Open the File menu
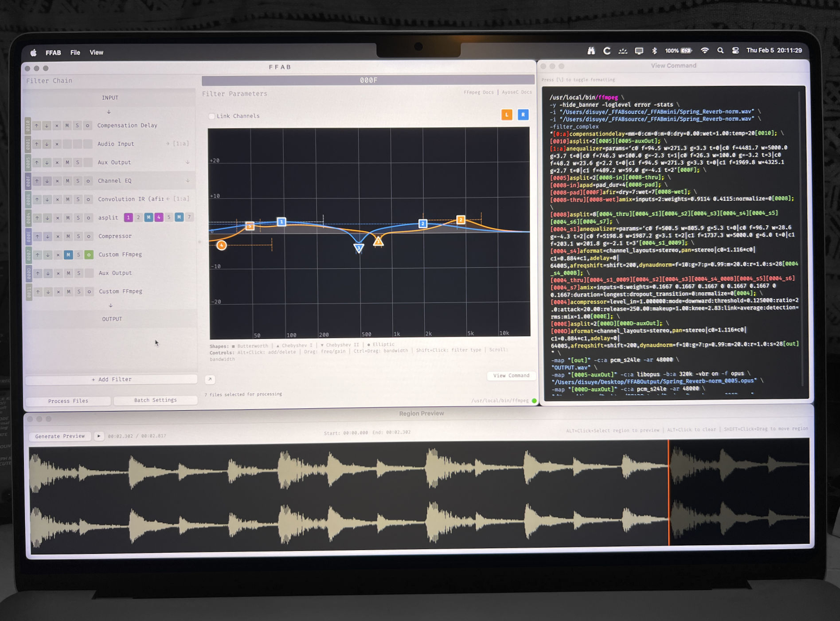Image resolution: width=840 pixels, height=621 pixels. [x=75, y=52]
